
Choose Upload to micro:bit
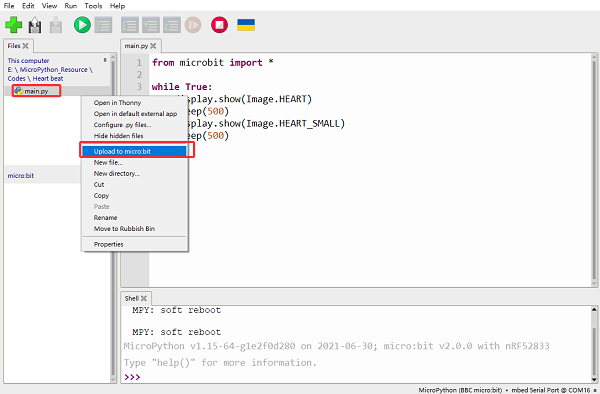coord(134,151)
